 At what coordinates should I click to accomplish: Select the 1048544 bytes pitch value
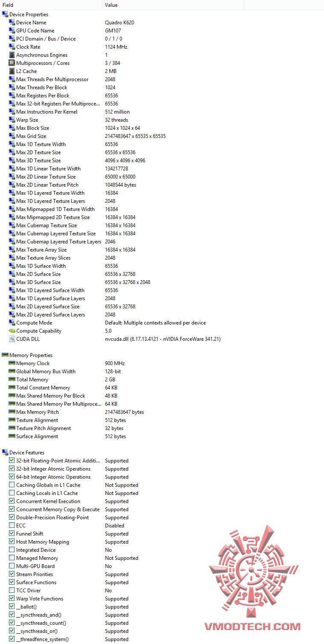point(120,184)
